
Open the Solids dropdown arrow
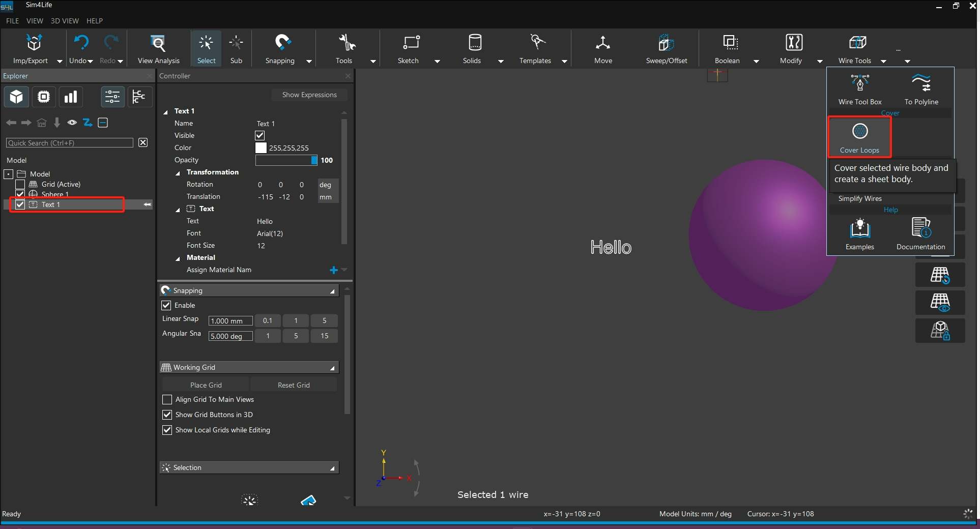[501, 61]
